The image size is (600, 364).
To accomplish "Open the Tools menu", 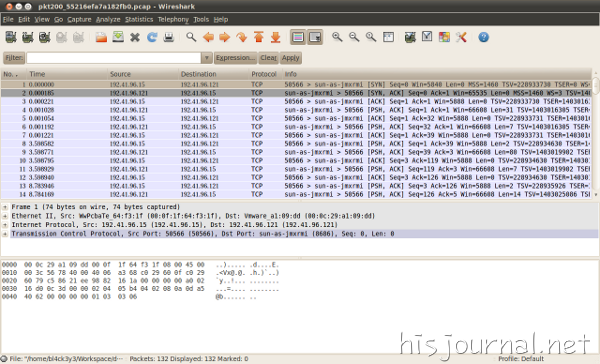I will tap(201, 20).
